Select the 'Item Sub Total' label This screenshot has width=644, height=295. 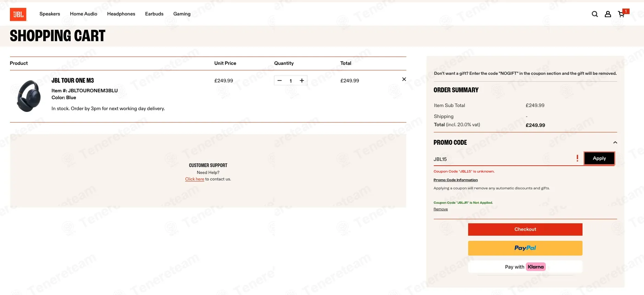point(449,105)
